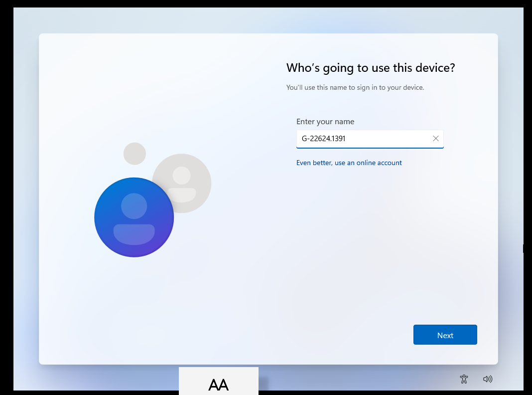Click 'You'll use this name to sign in' text

pyautogui.click(x=355, y=88)
